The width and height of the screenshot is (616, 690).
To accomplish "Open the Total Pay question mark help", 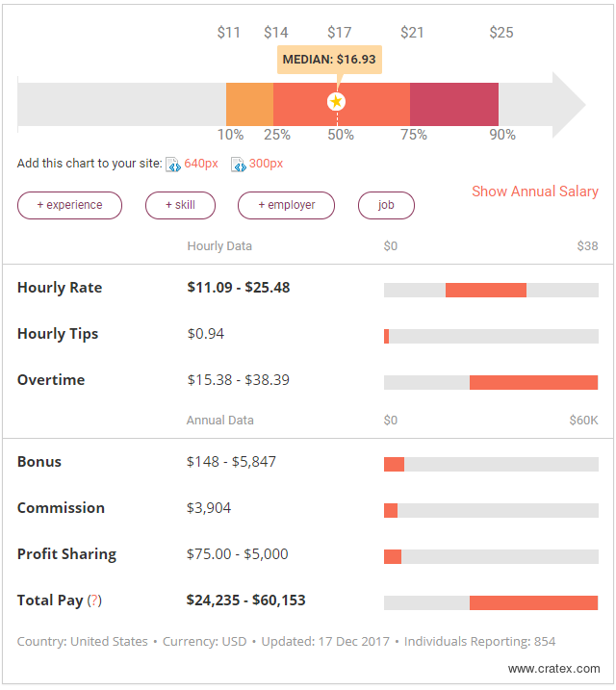I will coord(94,601).
